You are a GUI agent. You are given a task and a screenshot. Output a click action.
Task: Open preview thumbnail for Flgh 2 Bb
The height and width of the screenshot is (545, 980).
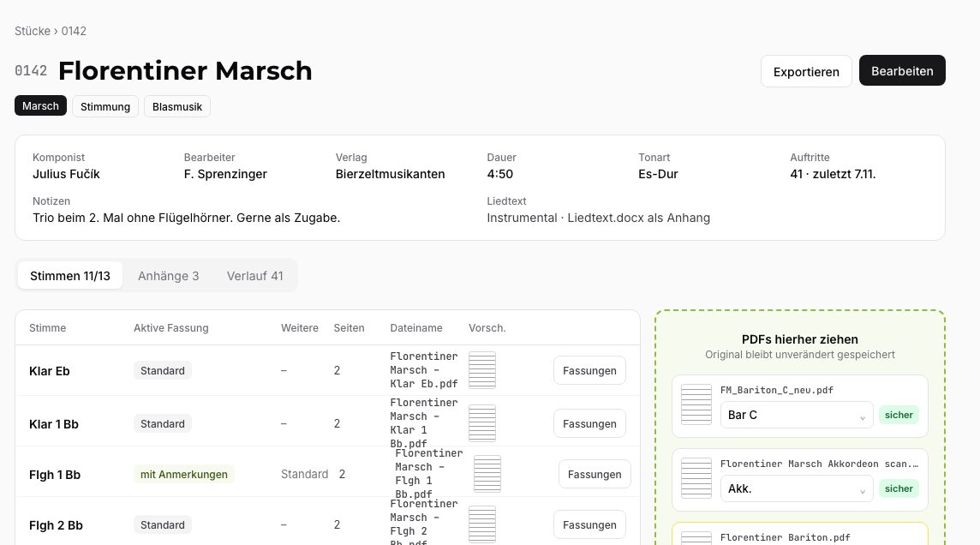482,524
